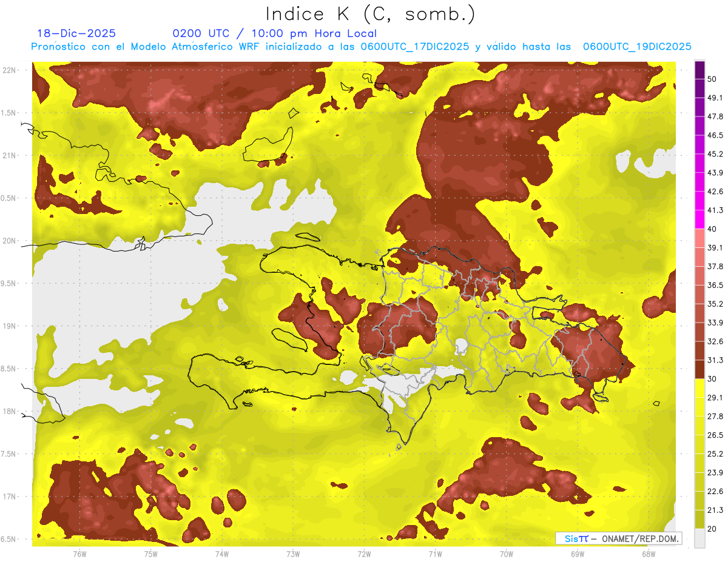Select the legend value "50"
The image size is (728, 562).
pyautogui.click(x=713, y=79)
